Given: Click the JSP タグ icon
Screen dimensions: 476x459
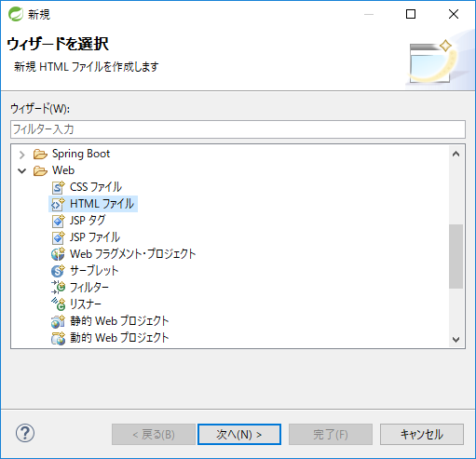Looking at the screenshot, I should point(58,221).
